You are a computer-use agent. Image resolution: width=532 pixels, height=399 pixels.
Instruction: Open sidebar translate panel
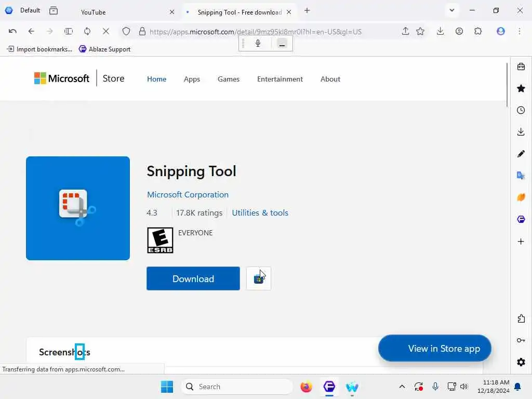pos(521,176)
